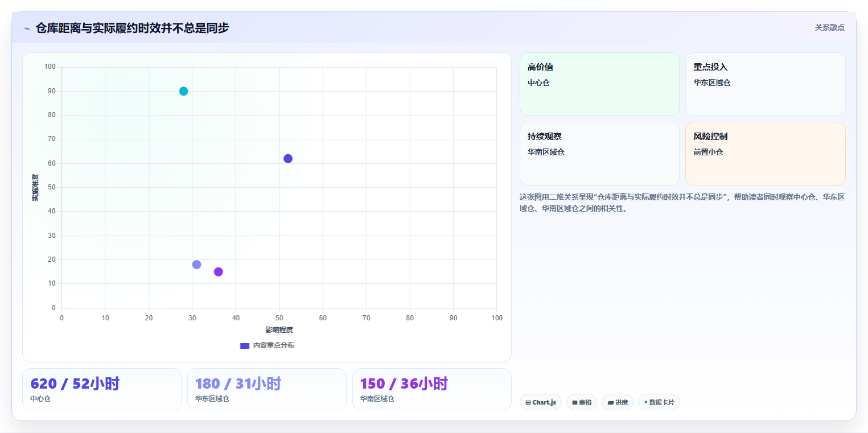
Task: Click the x-axis tick label 50
Action: pos(279,318)
